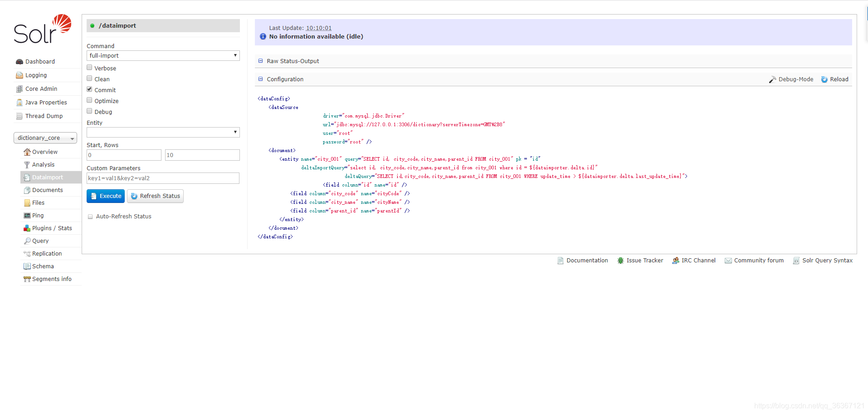Click the Logging icon
This screenshot has height=414, width=868.
pos(20,75)
